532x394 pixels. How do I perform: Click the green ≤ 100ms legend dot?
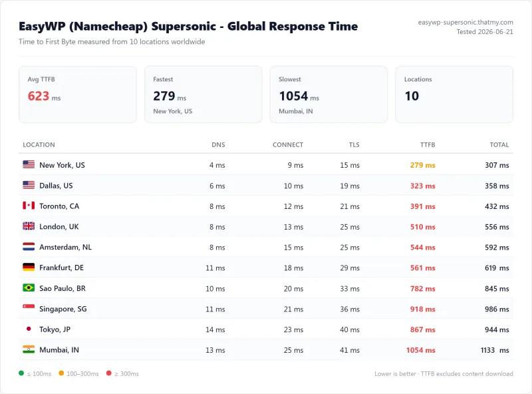pyautogui.click(x=21, y=373)
